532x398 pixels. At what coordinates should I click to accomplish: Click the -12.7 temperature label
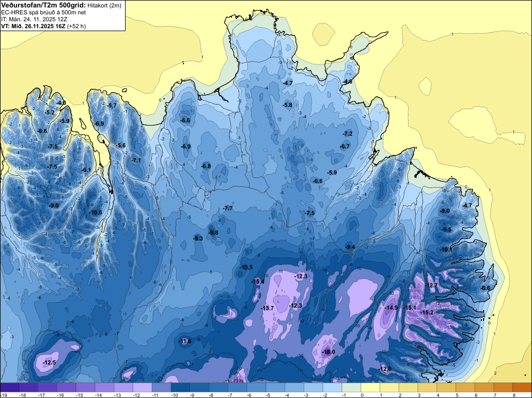(431, 285)
